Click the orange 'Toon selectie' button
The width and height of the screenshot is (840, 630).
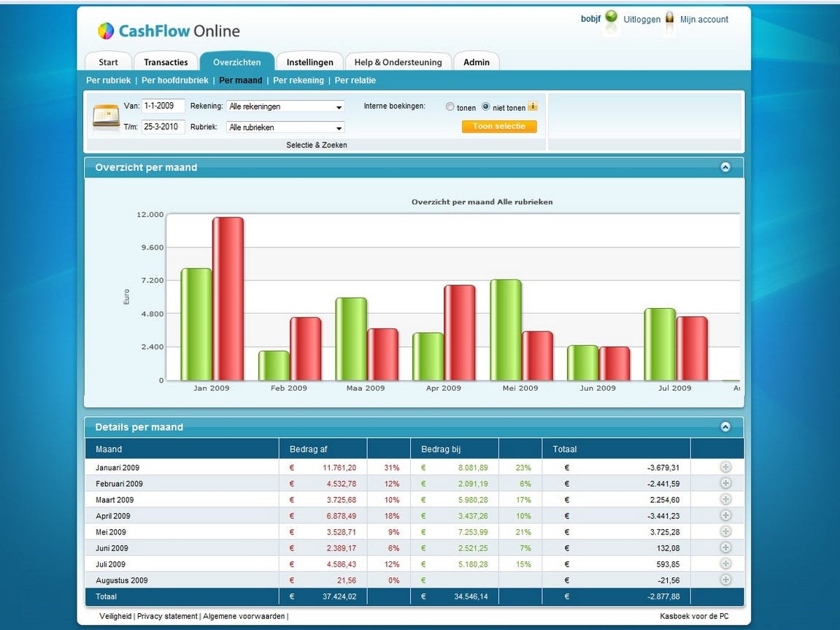pos(499,126)
